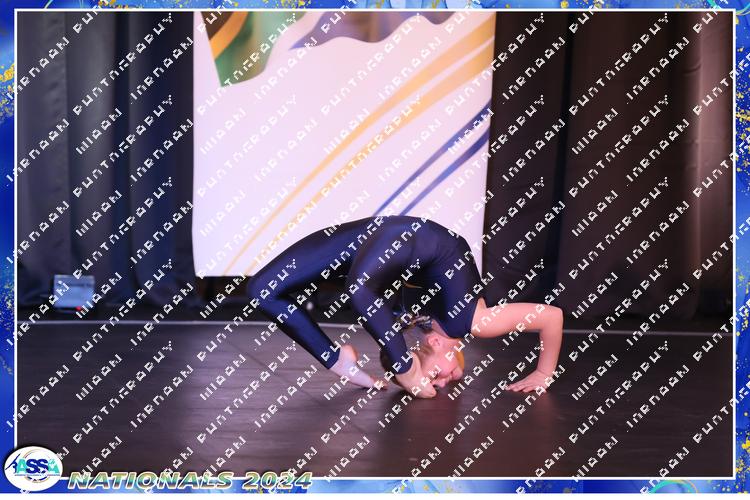The height and width of the screenshot is (500, 750).
Task: Click the ASSA round logo
Action: pos(33,469)
